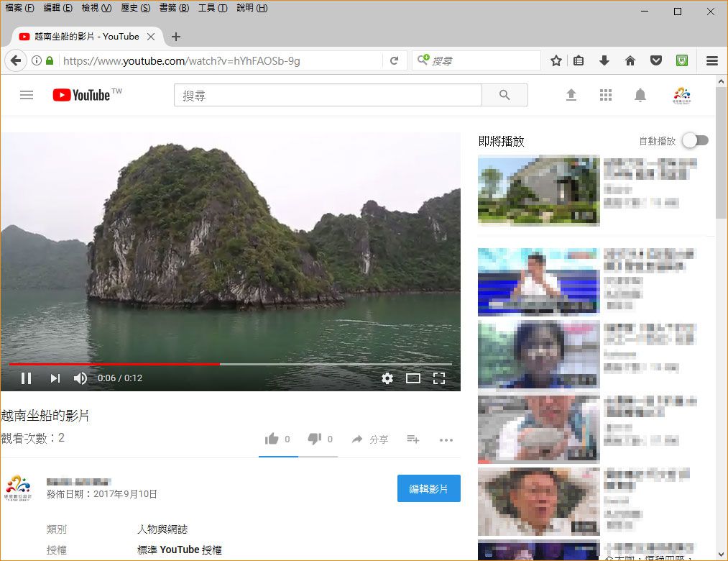Skip to the next video with player control

click(55, 378)
